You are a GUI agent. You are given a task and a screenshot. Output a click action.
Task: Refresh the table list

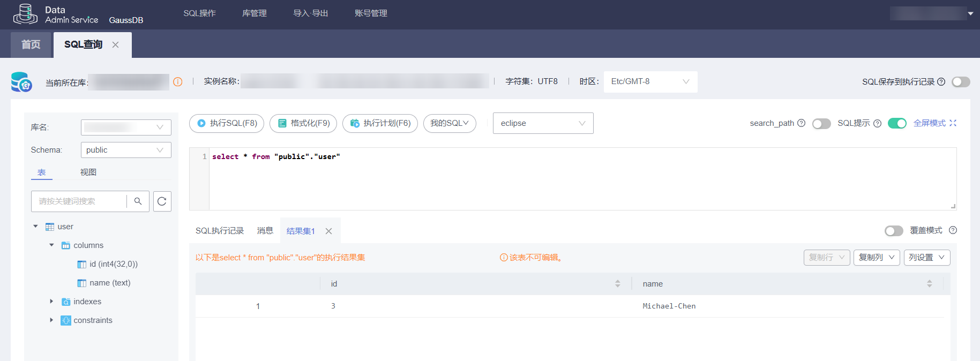pyautogui.click(x=162, y=201)
